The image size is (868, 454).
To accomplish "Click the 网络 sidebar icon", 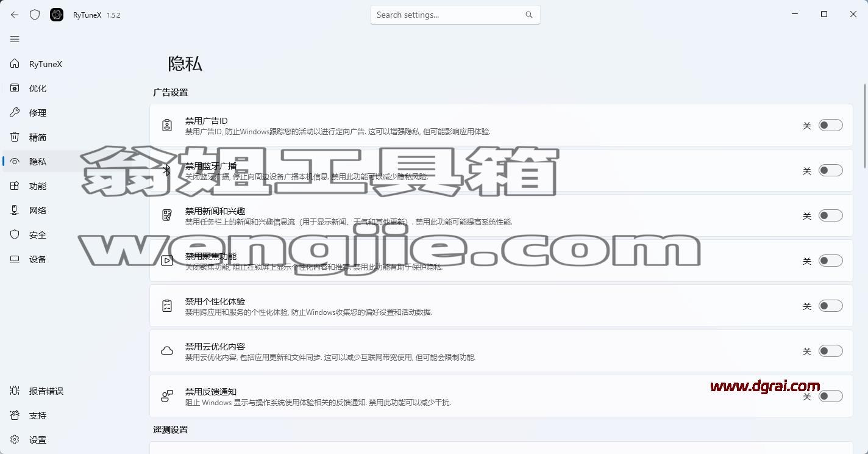I will tap(15, 211).
